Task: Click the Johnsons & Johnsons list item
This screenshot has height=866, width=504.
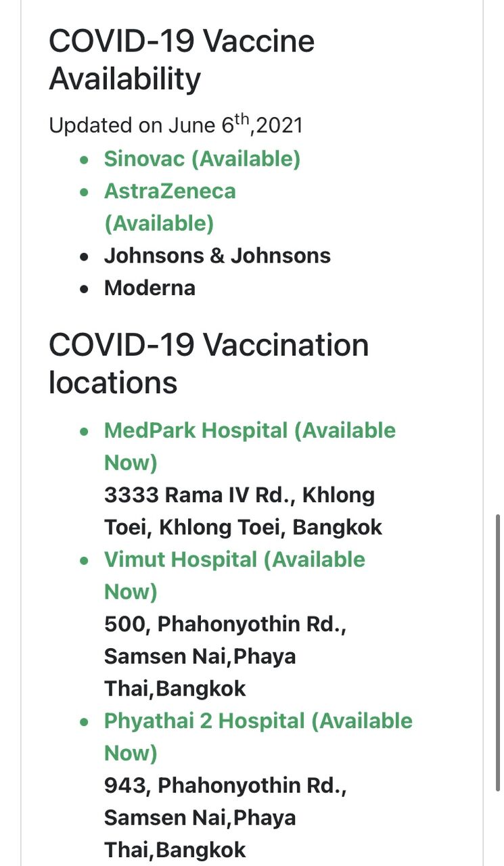Action: tap(217, 256)
